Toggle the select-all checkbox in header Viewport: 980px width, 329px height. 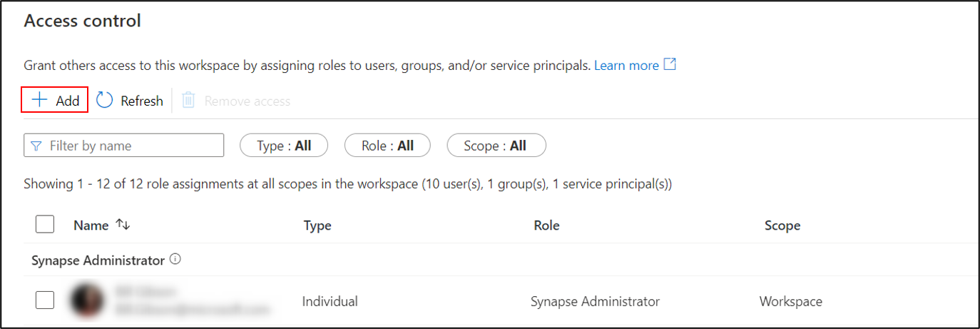[x=45, y=225]
